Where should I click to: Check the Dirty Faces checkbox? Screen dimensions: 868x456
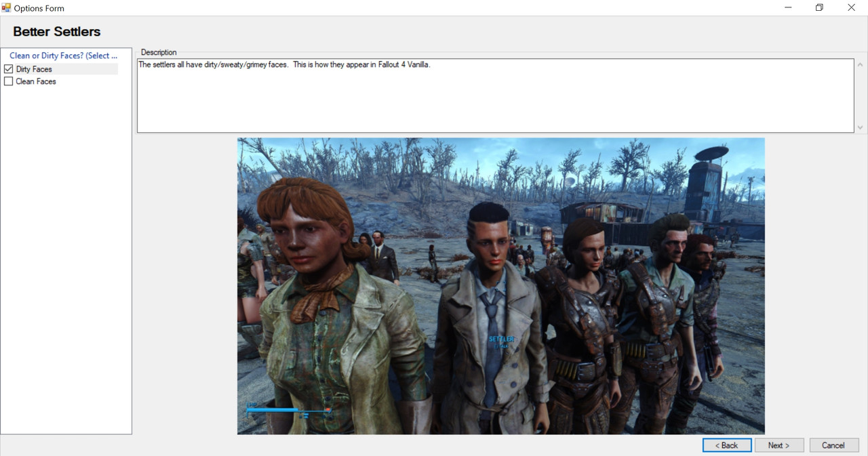9,69
